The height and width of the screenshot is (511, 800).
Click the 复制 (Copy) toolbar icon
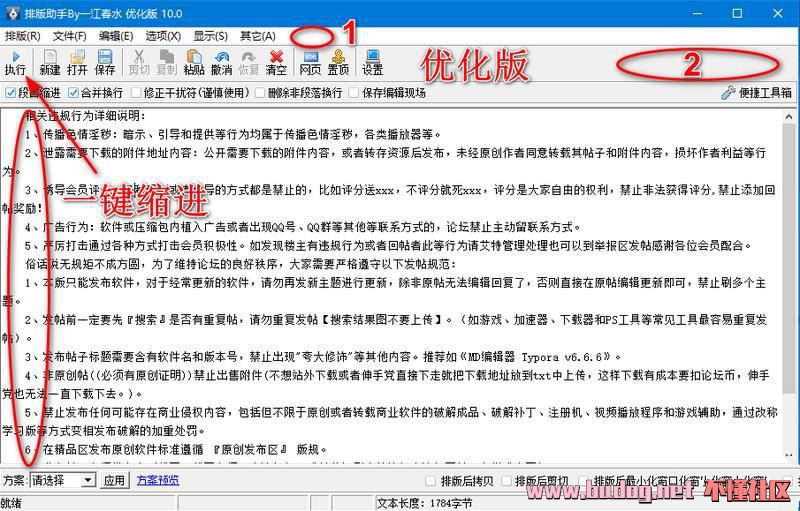point(166,63)
